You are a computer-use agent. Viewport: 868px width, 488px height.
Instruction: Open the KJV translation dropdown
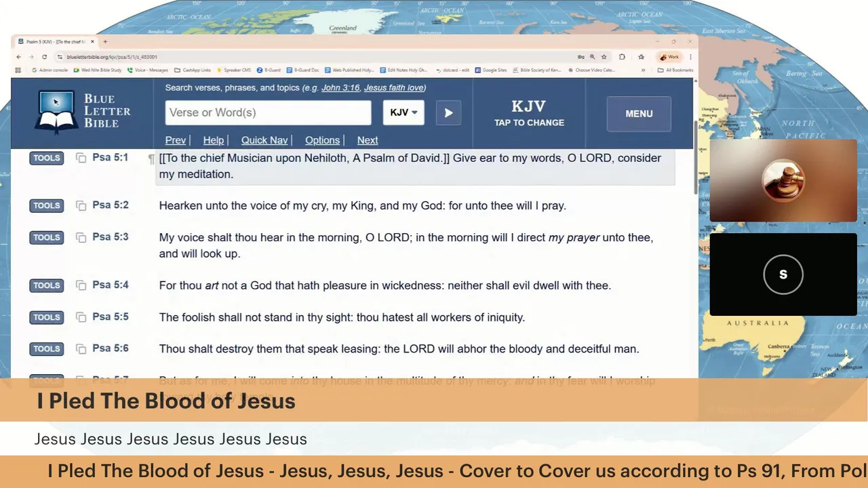click(403, 113)
